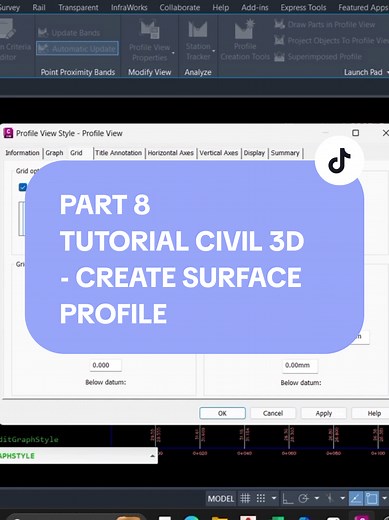This screenshot has width=389, height=520.
Task: Click Help in Profile View Style dialog
Action: [x=373, y=413]
